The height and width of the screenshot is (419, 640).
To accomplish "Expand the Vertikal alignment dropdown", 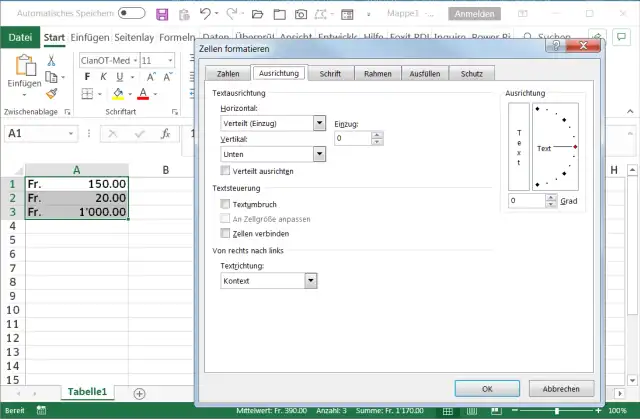I will (319, 154).
